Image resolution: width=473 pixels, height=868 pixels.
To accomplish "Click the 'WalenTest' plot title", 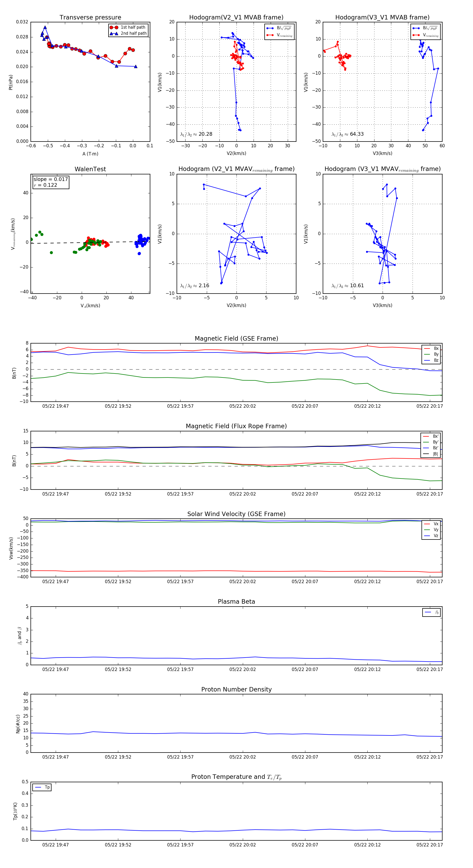I will pyautogui.click(x=90, y=169).
